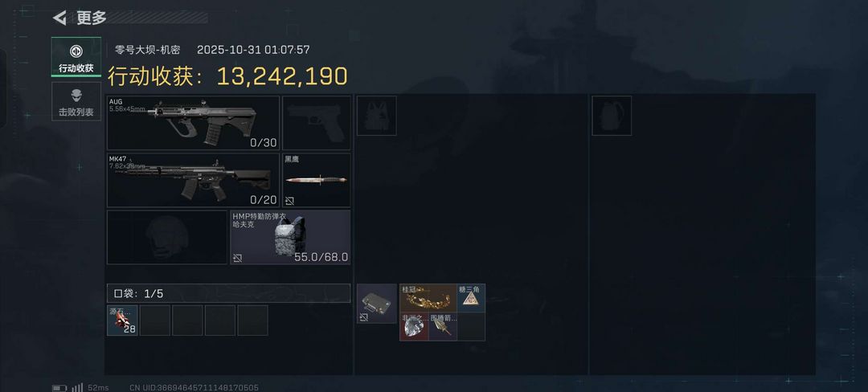Select the 糖三角 triangle item

point(471,298)
